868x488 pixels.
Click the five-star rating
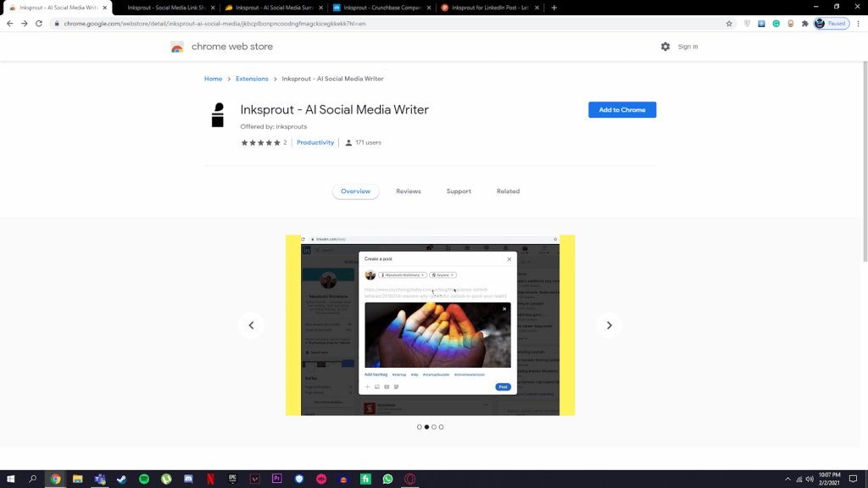coord(261,142)
